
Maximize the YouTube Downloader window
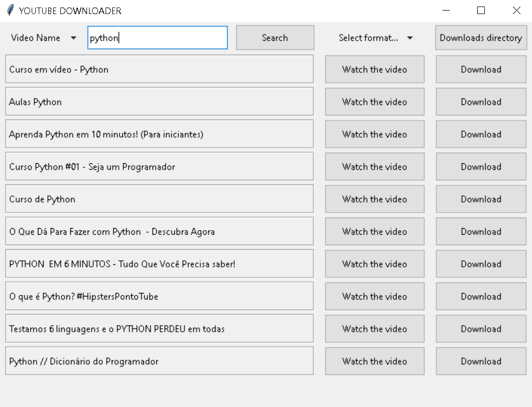pyautogui.click(x=481, y=11)
